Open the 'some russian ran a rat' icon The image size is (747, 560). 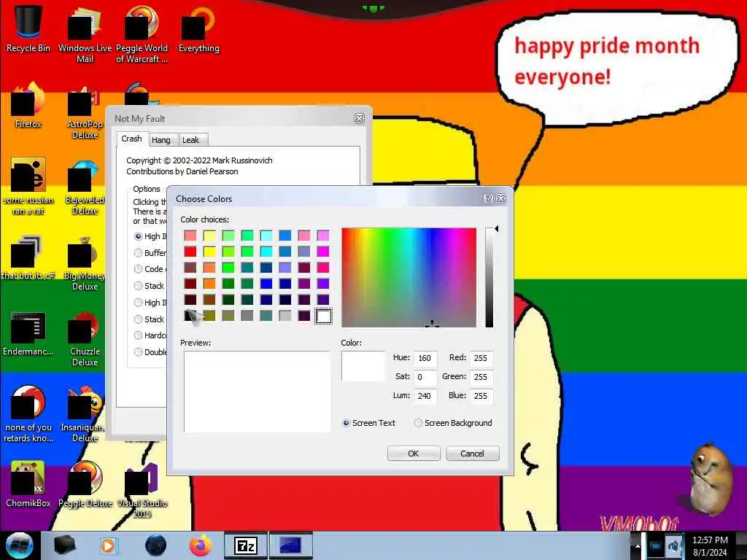(28, 187)
